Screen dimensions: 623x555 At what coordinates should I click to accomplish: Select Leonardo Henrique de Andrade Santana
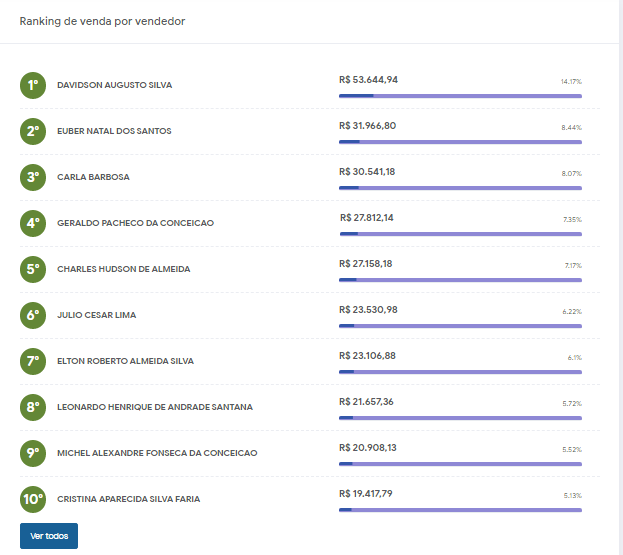[155, 407]
